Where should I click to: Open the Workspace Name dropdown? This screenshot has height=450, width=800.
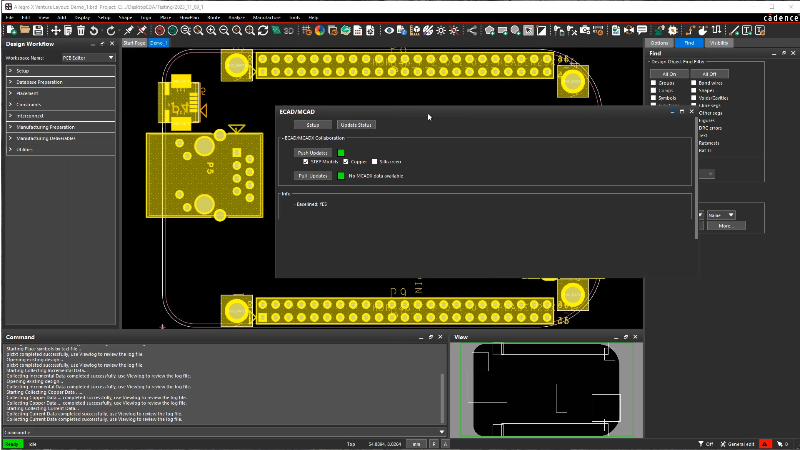click(x=88, y=58)
